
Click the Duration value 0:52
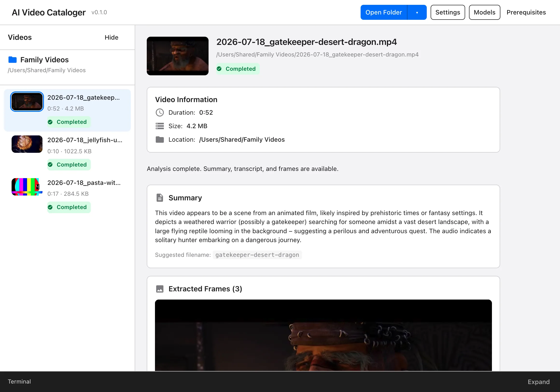pos(206,112)
